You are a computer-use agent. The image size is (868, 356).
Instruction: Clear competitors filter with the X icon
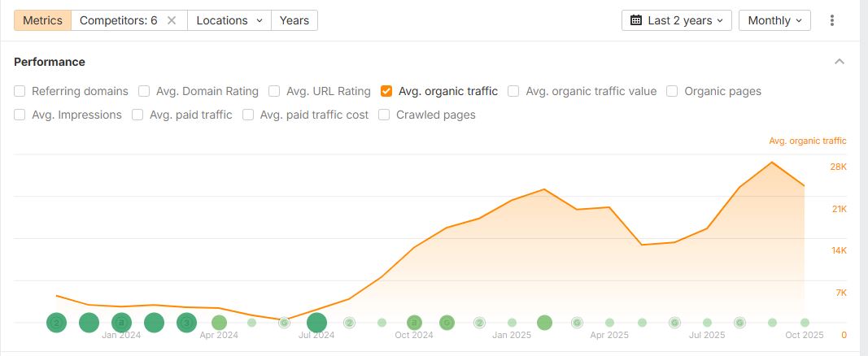pyautogui.click(x=172, y=20)
